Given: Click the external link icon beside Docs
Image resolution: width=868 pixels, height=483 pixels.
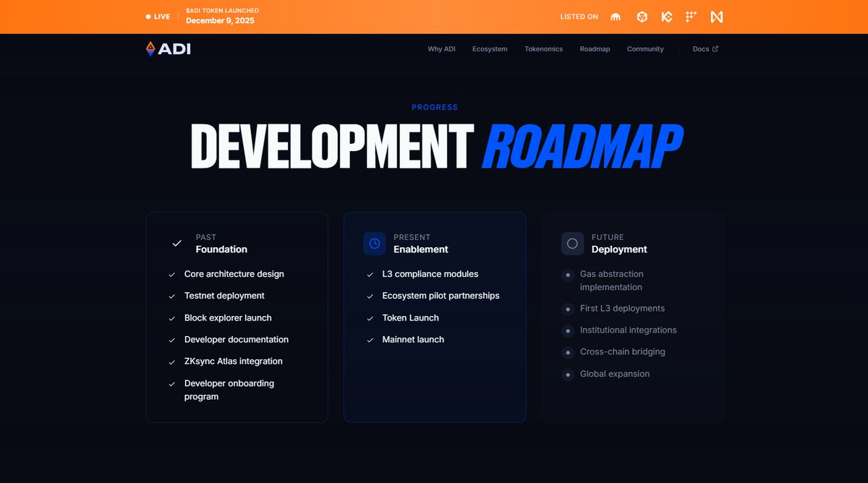Looking at the screenshot, I should tap(715, 49).
